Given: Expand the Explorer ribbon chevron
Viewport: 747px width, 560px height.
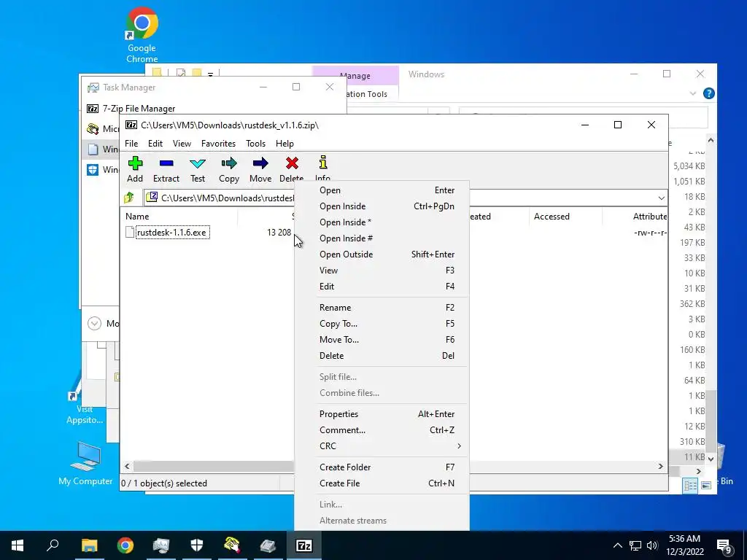Looking at the screenshot, I should coord(693,94).
